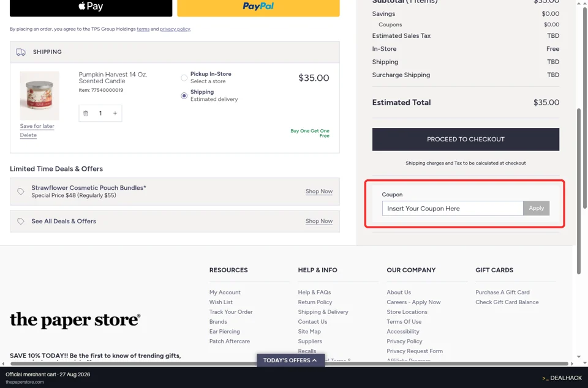Click the horizontal page scrollbar

(x=289, y=364)
